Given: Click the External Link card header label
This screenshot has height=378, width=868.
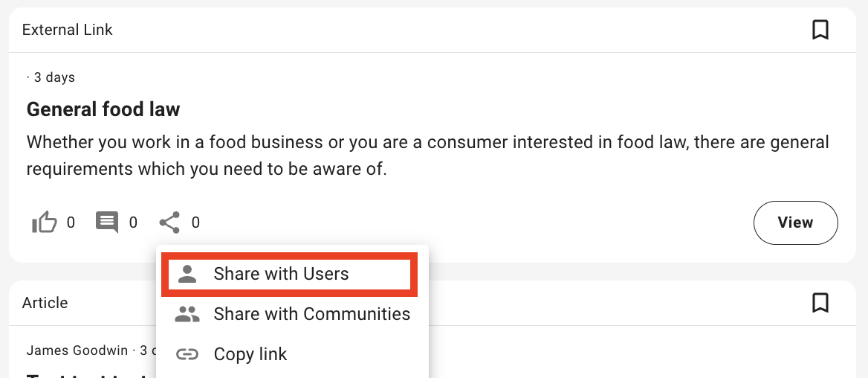Looking at the screenshot, I should coord(68,30).
